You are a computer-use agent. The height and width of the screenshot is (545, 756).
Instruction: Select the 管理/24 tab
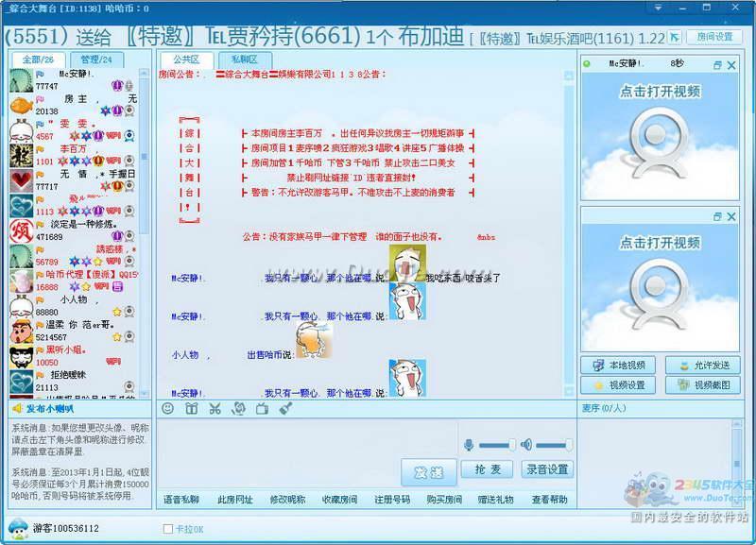point(95,60)
